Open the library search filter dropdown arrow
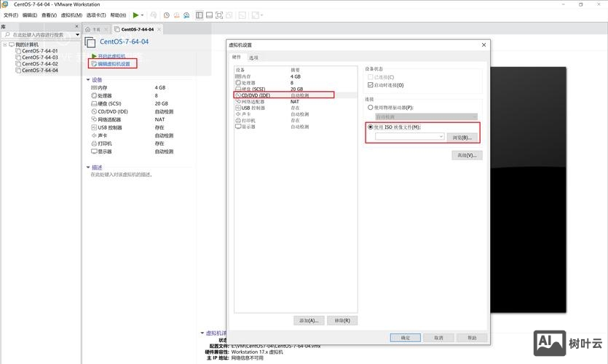This screenshot has width=608, height=364. pyautogui.click(x=78, y=34)
